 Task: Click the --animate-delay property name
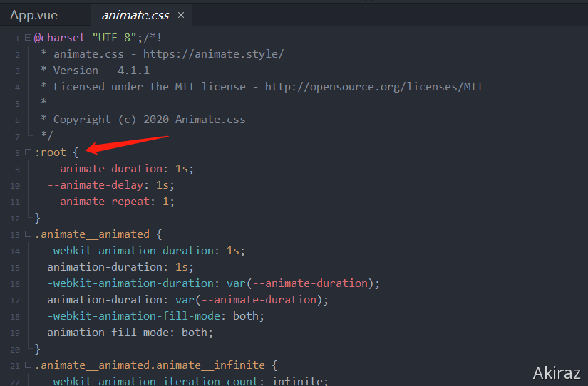(98, 185)
